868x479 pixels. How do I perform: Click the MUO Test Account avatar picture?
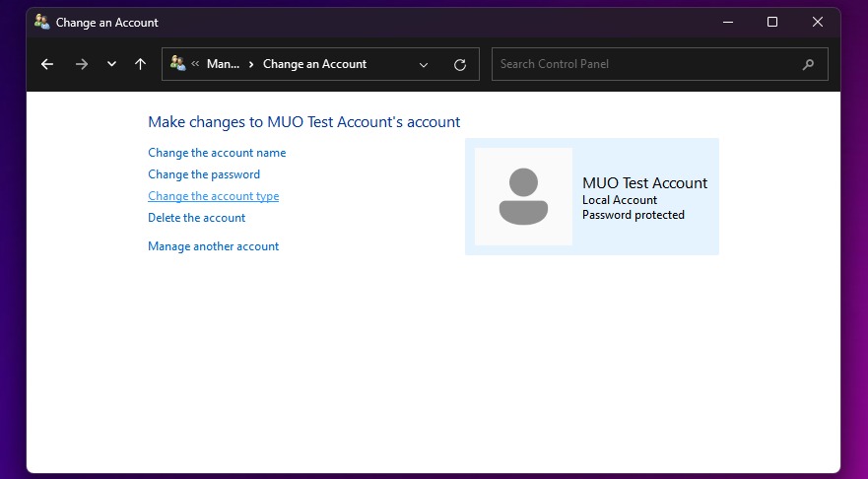coord(524,196)
